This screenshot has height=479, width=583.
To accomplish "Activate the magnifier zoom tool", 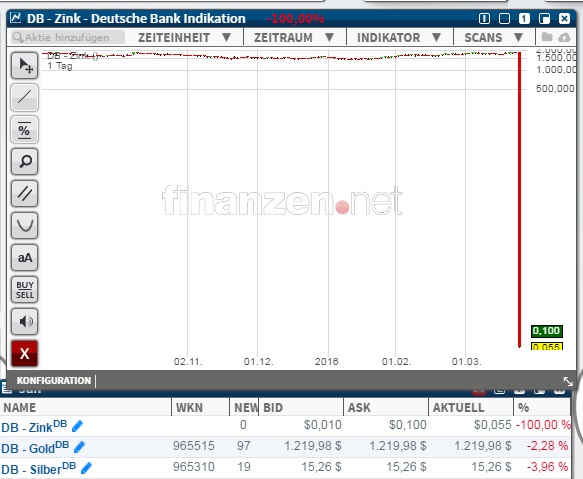I will click(25, 161).
